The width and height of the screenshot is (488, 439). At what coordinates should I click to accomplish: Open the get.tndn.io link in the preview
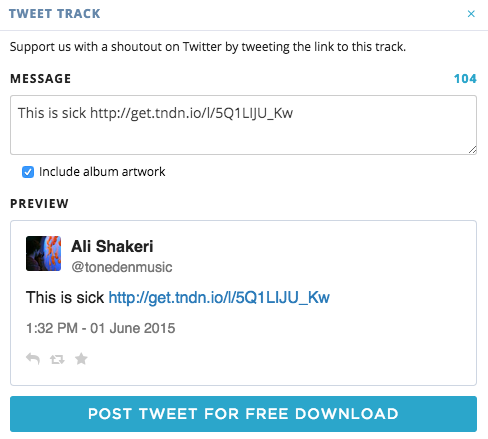pyautogui.click(x=219, y=297)
